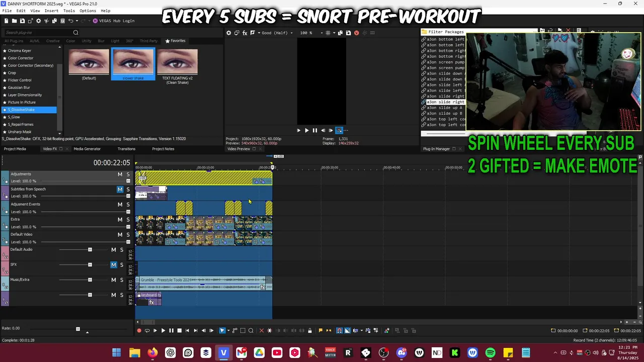The width and height of the screenshot is (644, 362).
Task: Unmute the Subtitles from Speech track
Action: tap(120, 190)
